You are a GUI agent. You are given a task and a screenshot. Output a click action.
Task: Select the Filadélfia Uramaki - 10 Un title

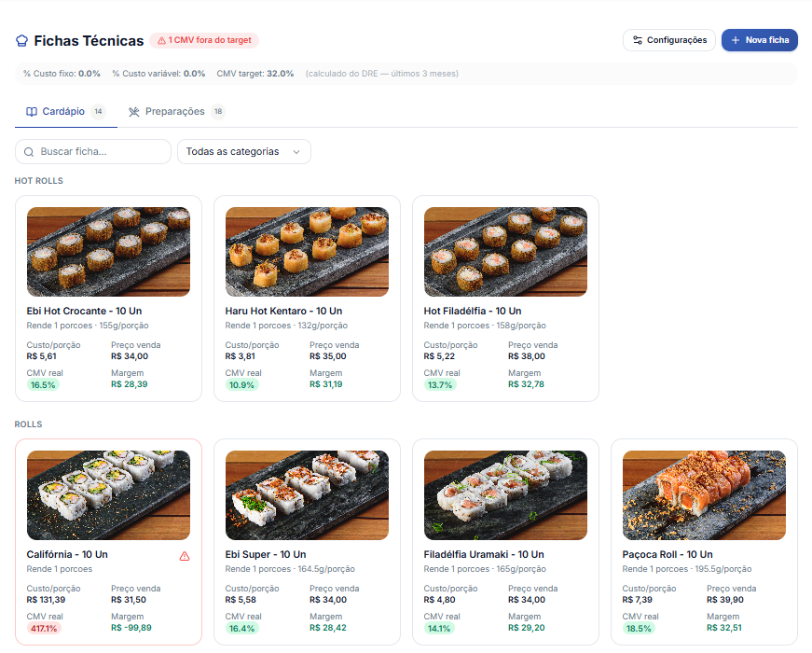tap(484, 554)
